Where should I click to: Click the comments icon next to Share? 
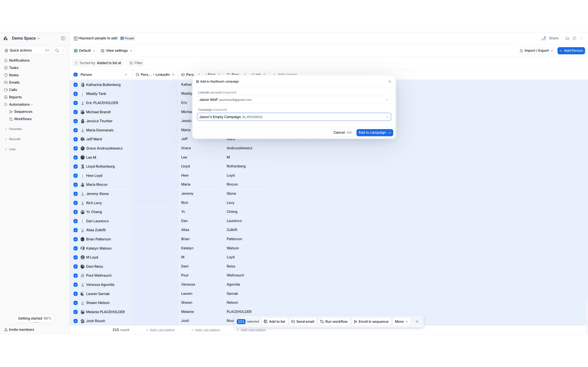[x=567, y=38]
